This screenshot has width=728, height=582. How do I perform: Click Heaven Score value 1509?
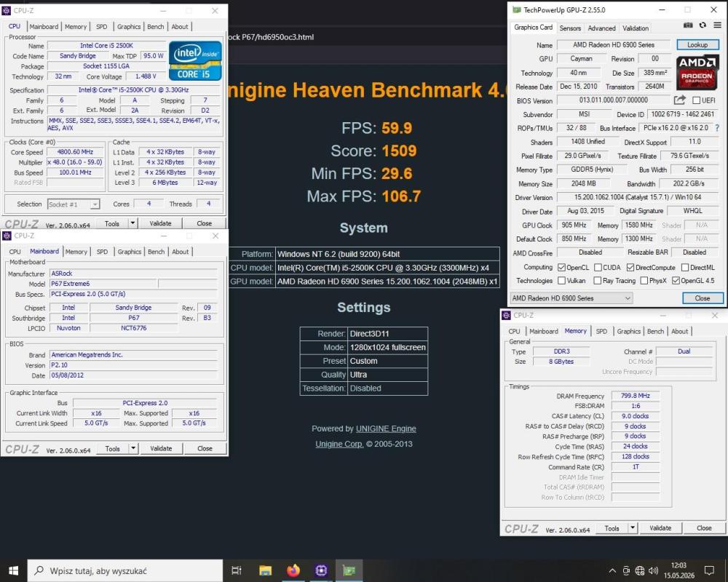(399, 151)
